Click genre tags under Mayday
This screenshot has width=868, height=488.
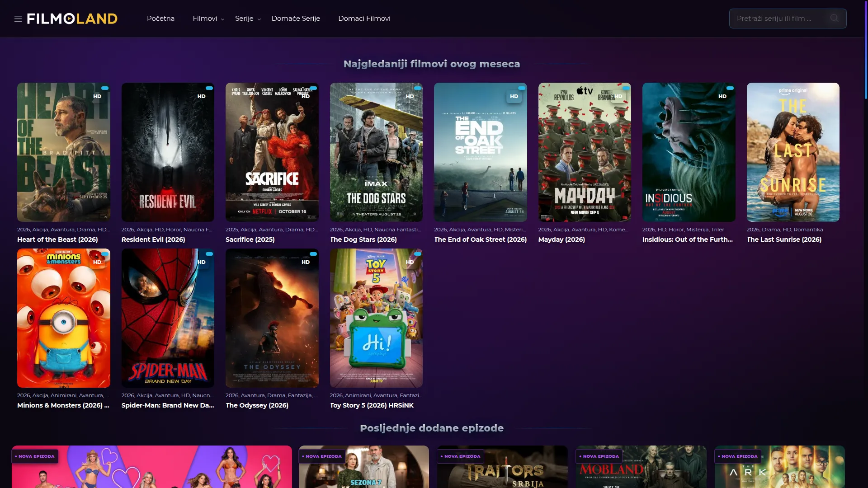[583, 230]
